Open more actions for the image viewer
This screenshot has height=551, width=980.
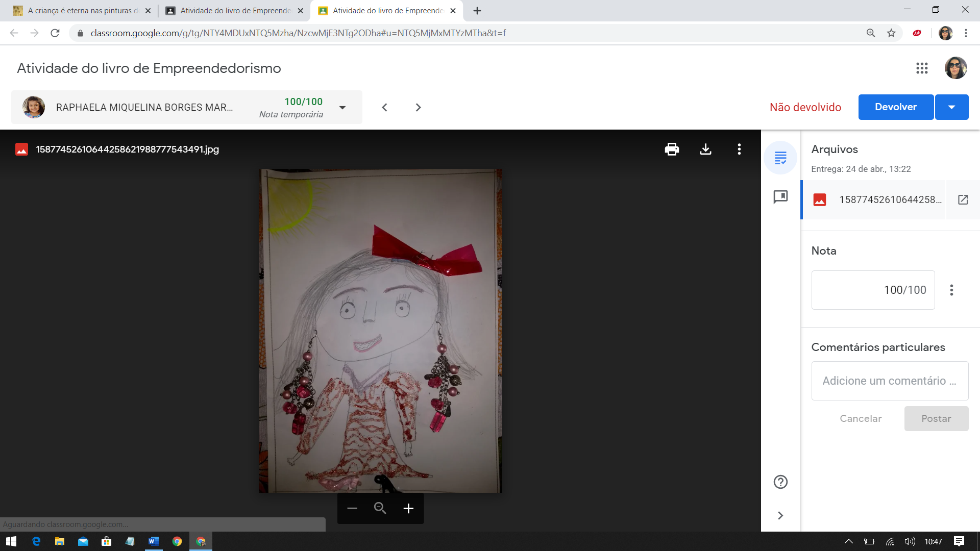(x=739, y=149)
